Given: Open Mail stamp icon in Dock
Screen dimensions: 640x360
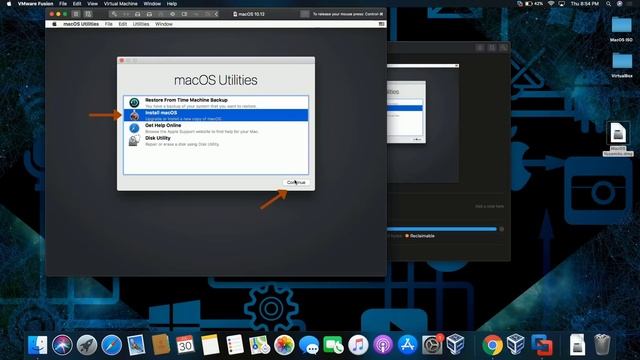Looking at the screenshot, I should [x=136, y=345].
